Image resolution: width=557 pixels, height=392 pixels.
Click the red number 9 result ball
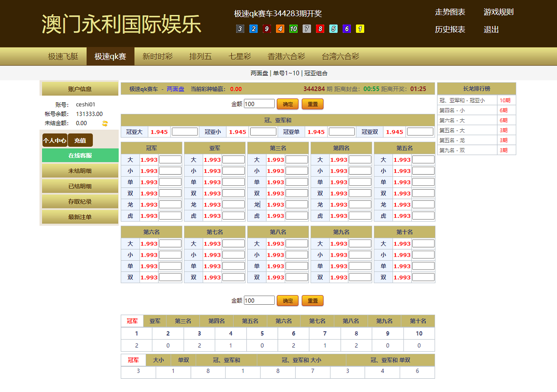point(267,29)
